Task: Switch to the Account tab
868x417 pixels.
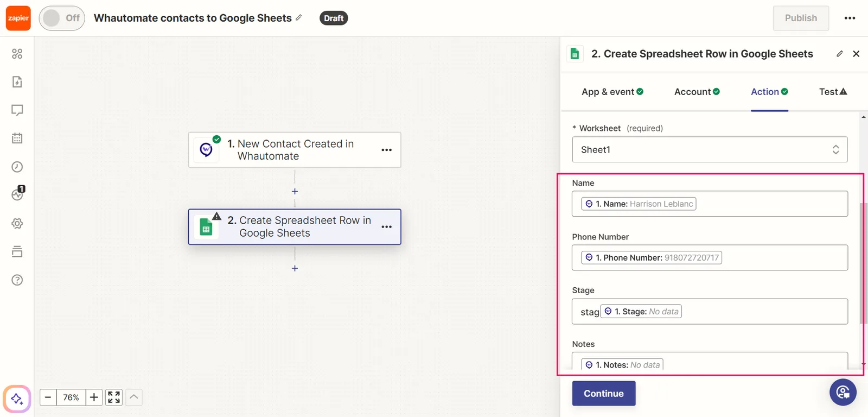Action: point(697,92)
